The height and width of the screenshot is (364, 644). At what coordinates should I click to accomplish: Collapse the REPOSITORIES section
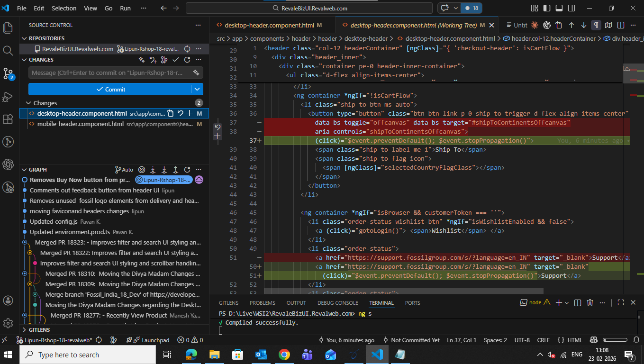(x=25, y=38)
